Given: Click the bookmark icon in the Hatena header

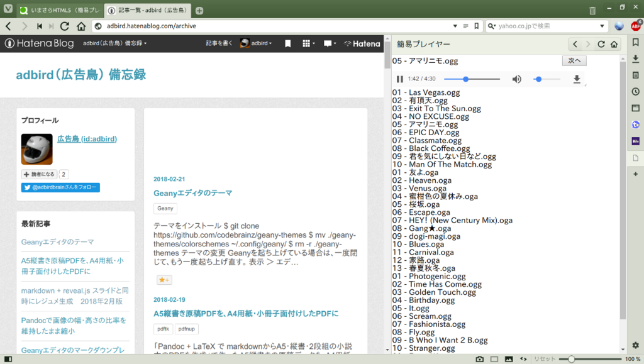Looking at the screenshot, I should (x=287, y=43).
